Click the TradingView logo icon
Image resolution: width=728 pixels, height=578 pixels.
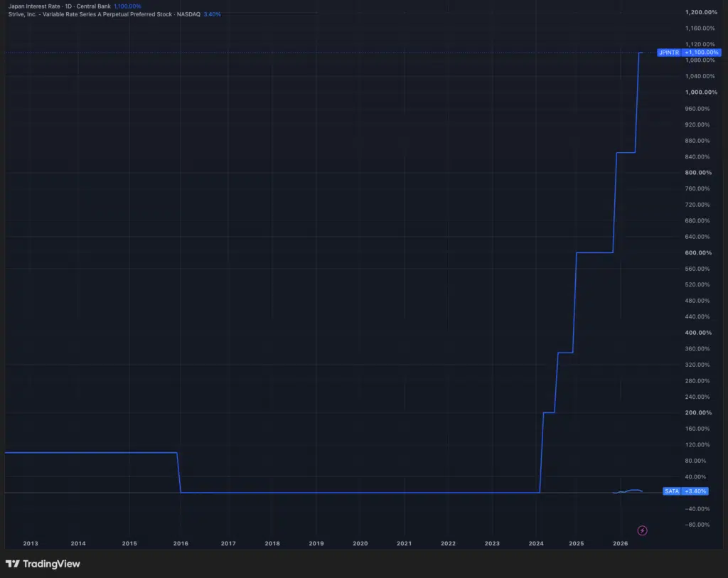coord(13,564)
